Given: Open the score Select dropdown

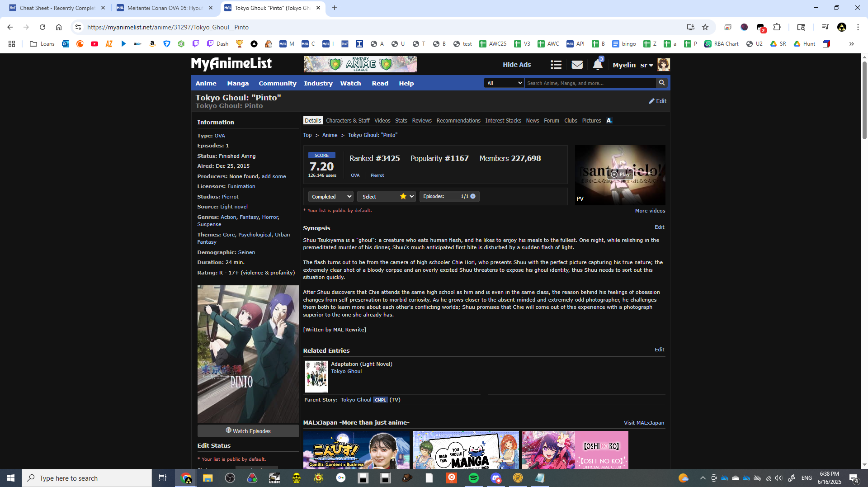Looking at the screenshot, I should pos(387,196).
